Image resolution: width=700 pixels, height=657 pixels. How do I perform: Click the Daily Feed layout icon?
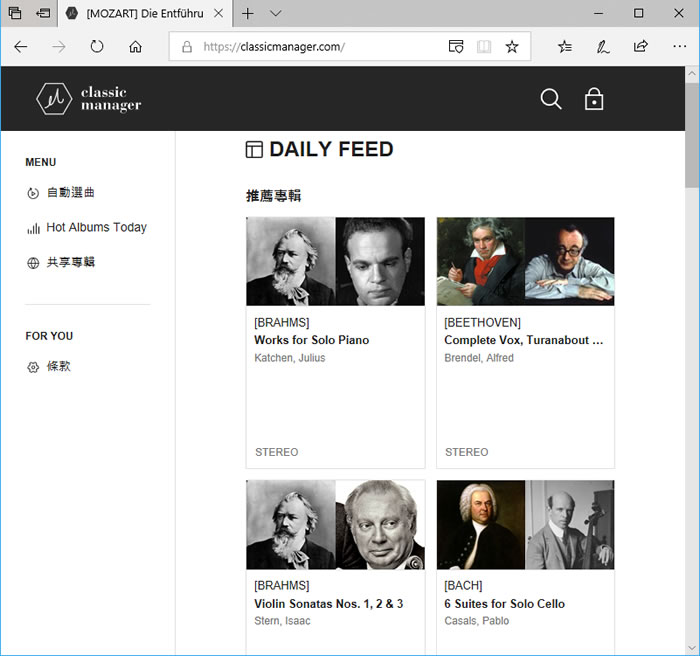254,150
